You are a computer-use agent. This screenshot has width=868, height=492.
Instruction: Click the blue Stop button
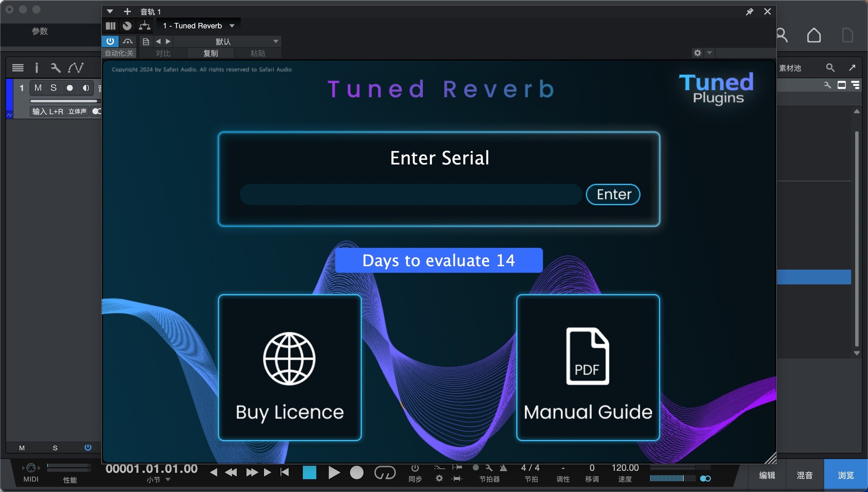tap(309, 473)
